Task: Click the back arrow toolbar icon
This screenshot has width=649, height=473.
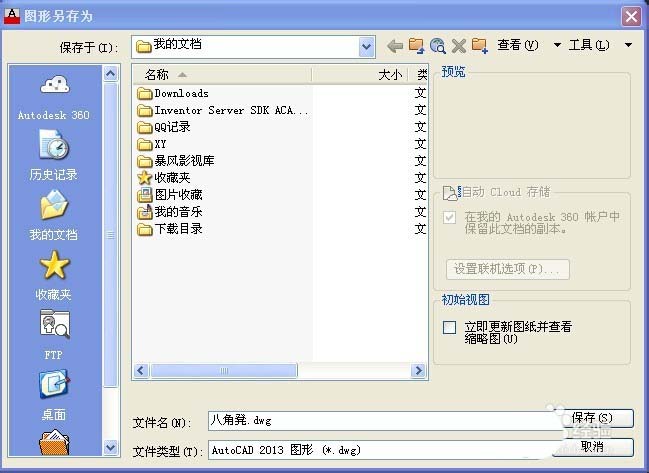Action: pos(395,46)
